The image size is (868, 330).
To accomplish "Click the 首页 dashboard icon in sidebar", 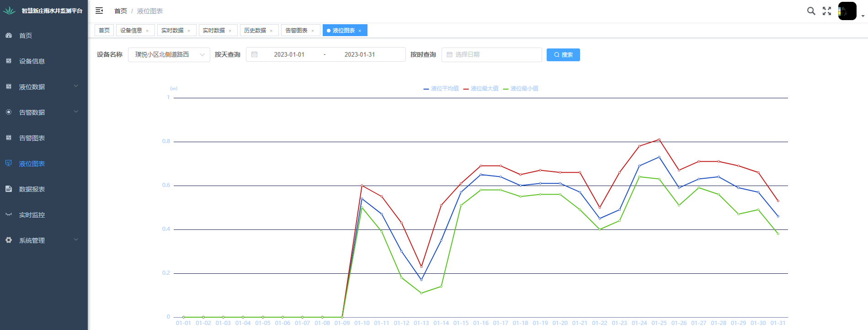I will 9,36.
